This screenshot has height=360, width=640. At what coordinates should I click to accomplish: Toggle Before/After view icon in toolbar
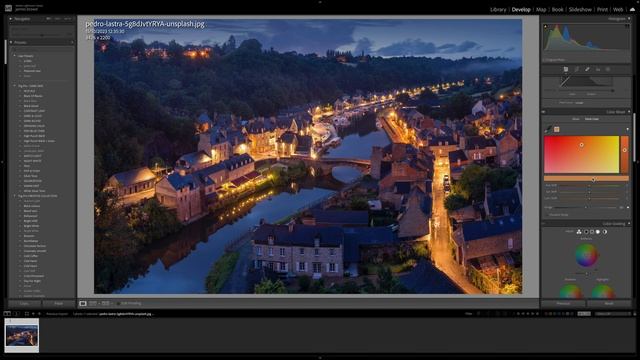coord(93,304)
